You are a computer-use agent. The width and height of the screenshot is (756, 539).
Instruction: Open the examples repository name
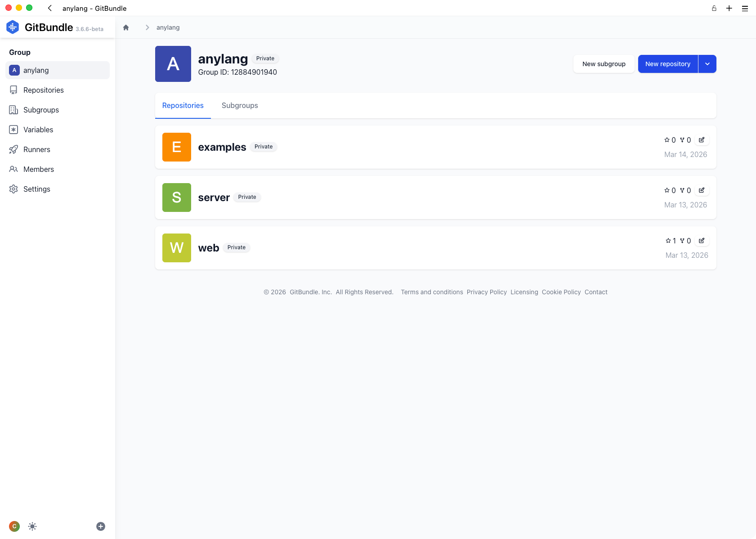[222, 147]
